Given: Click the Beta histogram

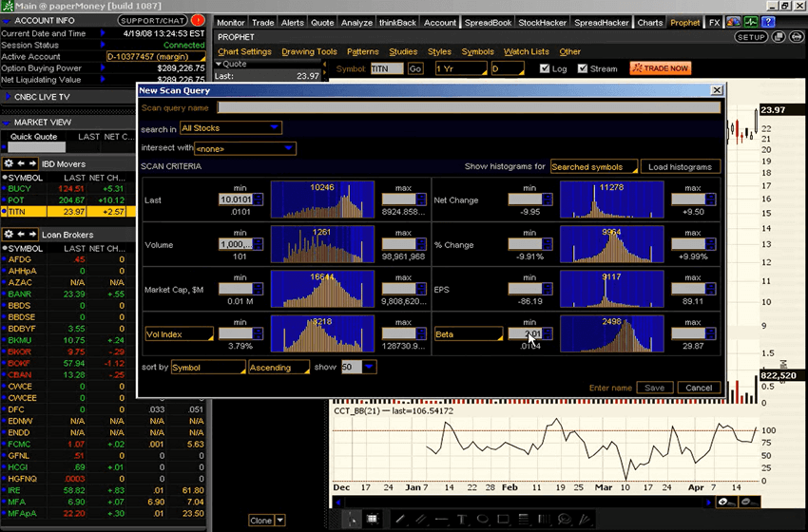Looking at the screenshot, I should point(612,334).
